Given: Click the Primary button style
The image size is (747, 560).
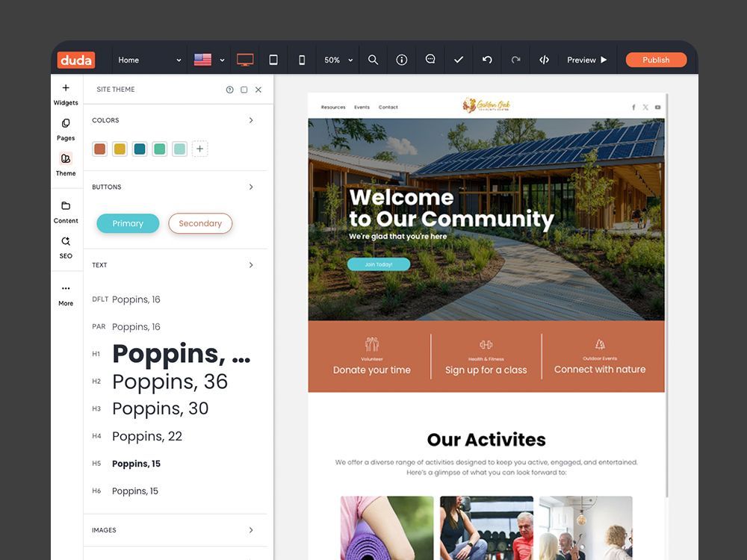Looking at the screenshot, I should tap(128, 223).
